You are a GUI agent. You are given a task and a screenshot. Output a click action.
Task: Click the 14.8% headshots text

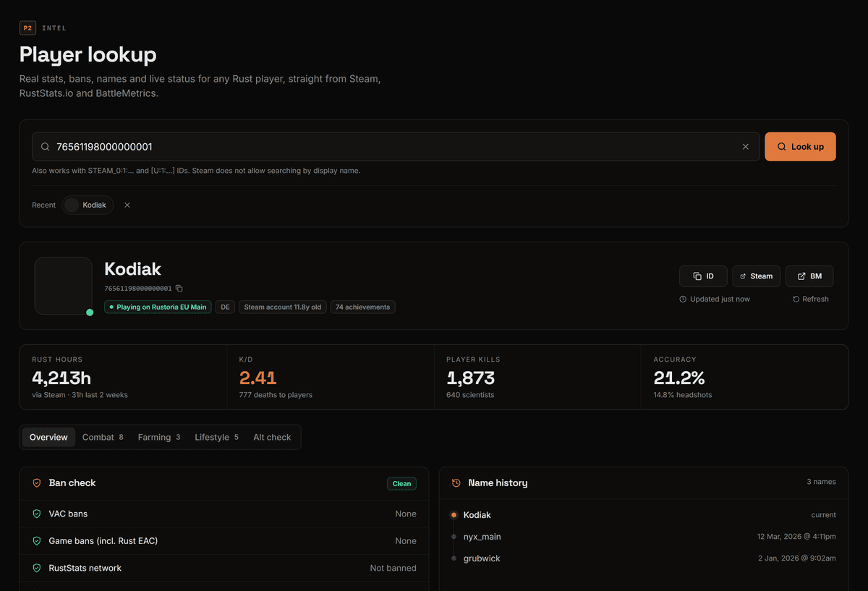tap(683, 395)
